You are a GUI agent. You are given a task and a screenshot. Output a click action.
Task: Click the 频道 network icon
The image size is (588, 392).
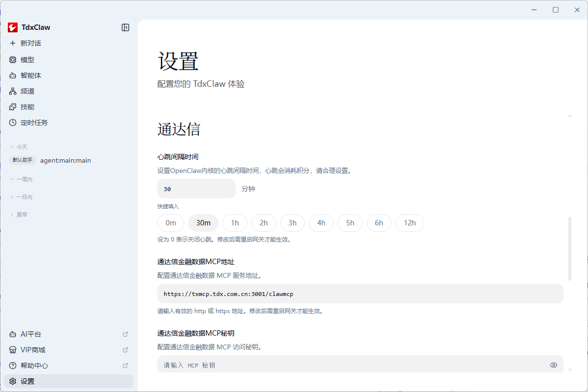click(x=13, y=91)
